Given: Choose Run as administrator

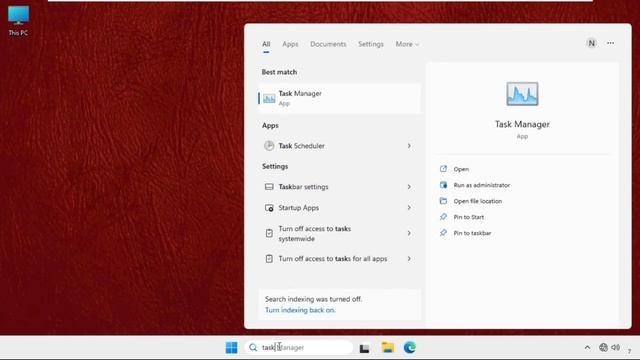Looking at the screenshot, I should click(482, 185).
